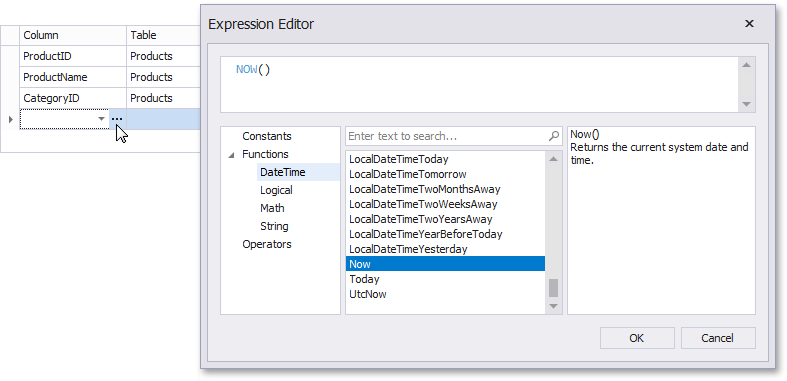Click into the NOW() expression text area
The height and width of the screenshot is (381, 787).
pos(479,84)
